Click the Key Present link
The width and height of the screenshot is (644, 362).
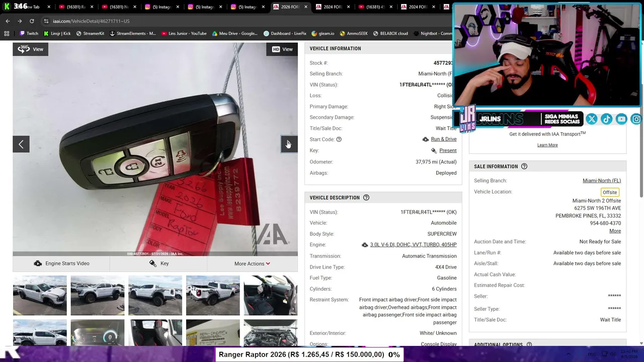tap(448, 150)
